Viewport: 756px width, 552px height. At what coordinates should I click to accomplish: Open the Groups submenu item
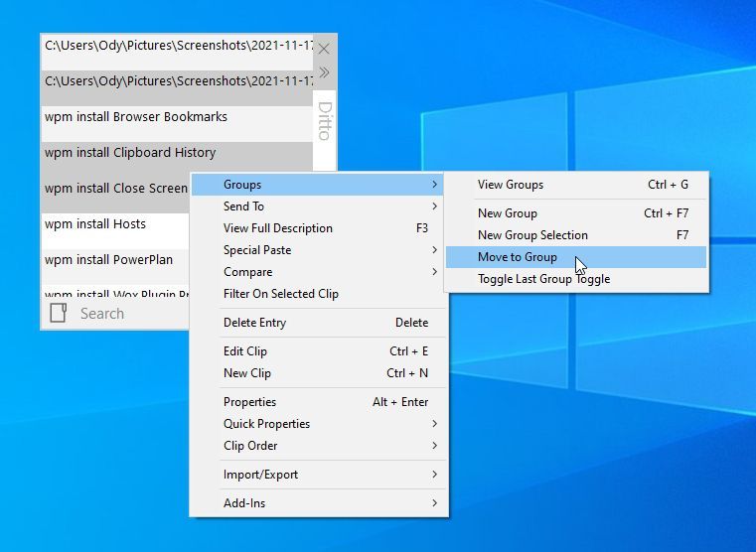(318, 185)
